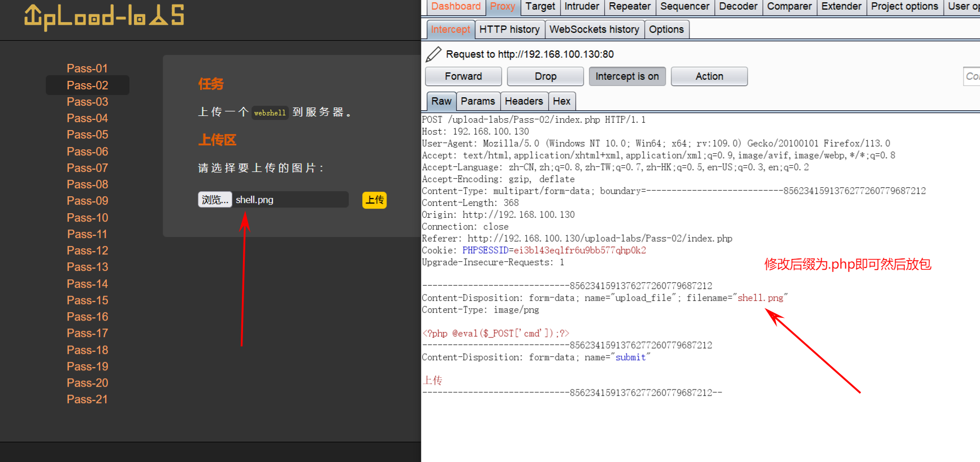980x462 pixels.
Task: Open Pass-06 in the sidebar
Action: [87, 152]
